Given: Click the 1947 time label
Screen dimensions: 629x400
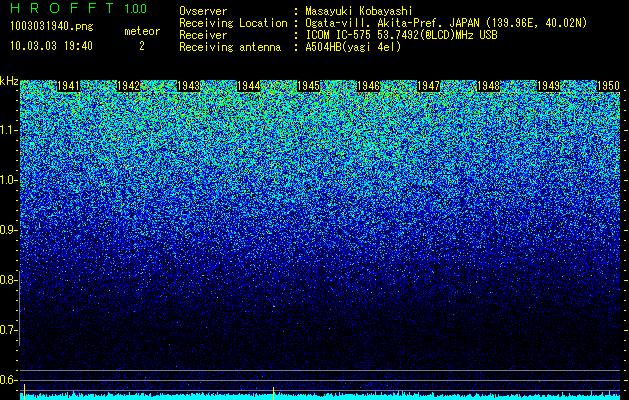Looking at the screenshot, I should point(428,86).
